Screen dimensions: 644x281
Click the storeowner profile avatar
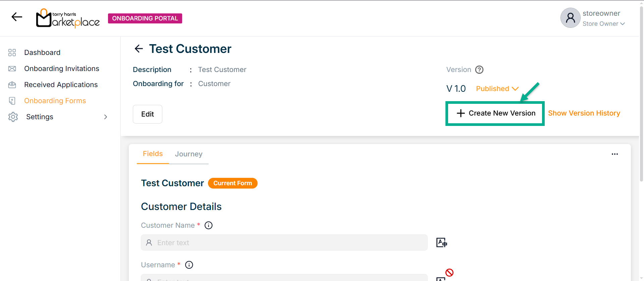click(x=570, y=18)
